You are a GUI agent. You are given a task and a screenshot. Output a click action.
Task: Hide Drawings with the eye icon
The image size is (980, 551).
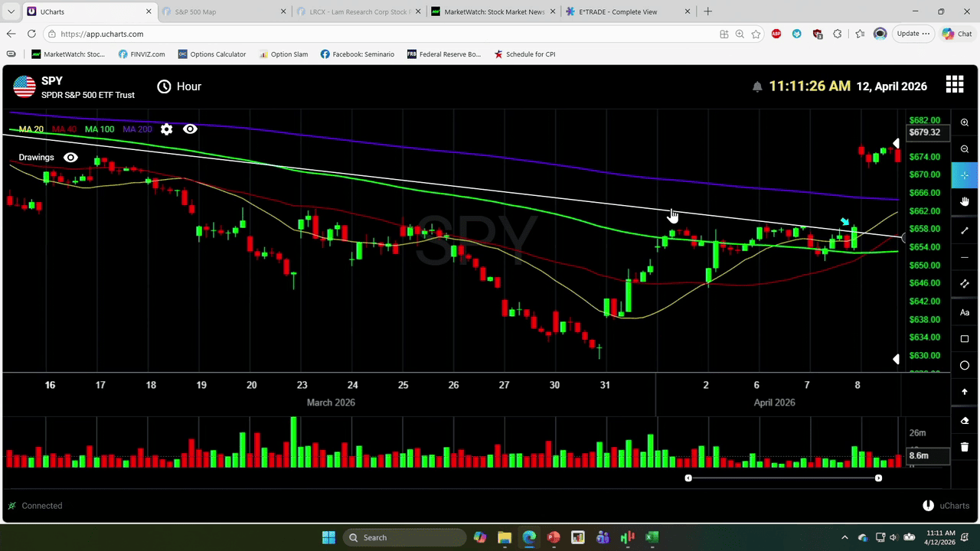click(70, 158)
